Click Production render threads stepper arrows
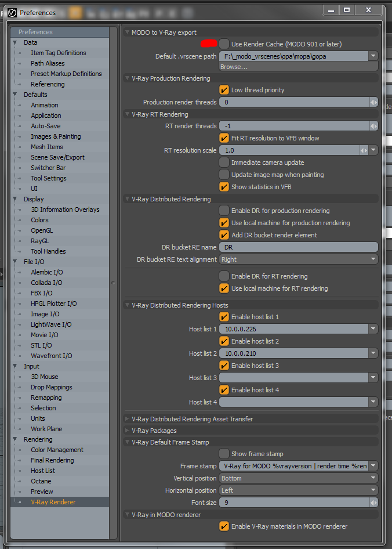Image resolution: width=392 pixels, height=549 pixels. pyautogui.click(x=373, y=102)
